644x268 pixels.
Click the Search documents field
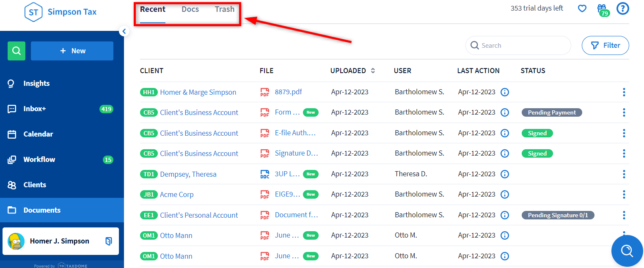click(518, 45)
